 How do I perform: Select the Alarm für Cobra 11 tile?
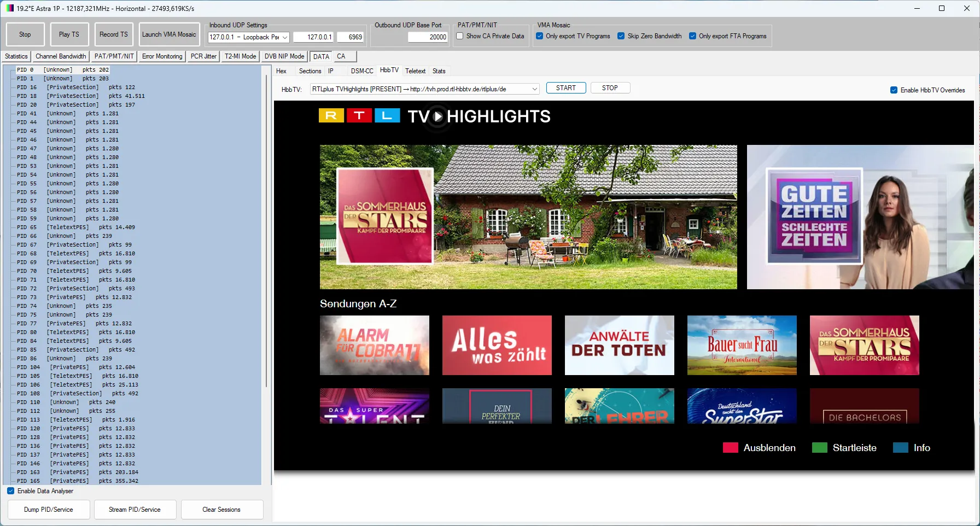point(375,345)
